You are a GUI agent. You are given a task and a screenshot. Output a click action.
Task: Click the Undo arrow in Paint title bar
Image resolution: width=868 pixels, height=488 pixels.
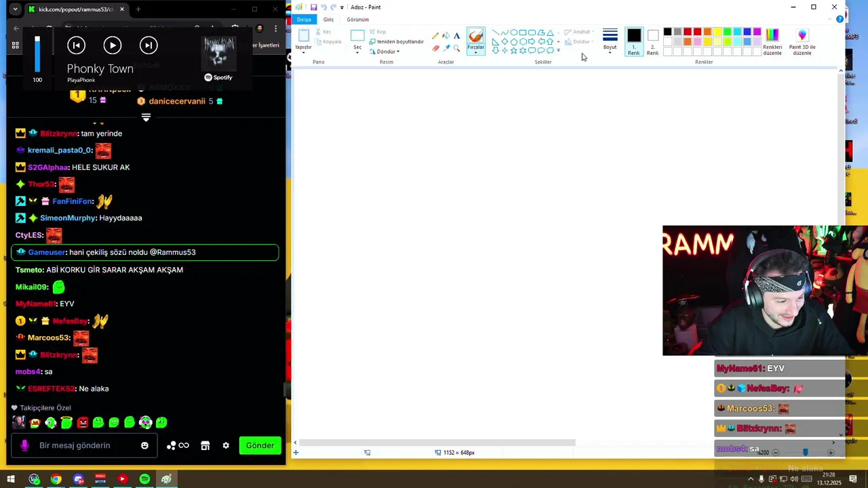323,7
